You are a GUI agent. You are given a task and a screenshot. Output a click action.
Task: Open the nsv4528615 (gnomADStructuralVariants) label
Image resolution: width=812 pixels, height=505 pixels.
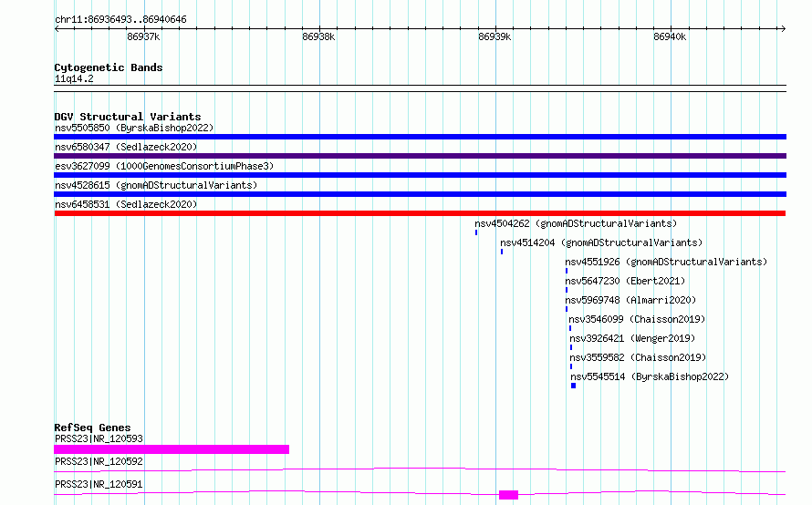point(156,185)
